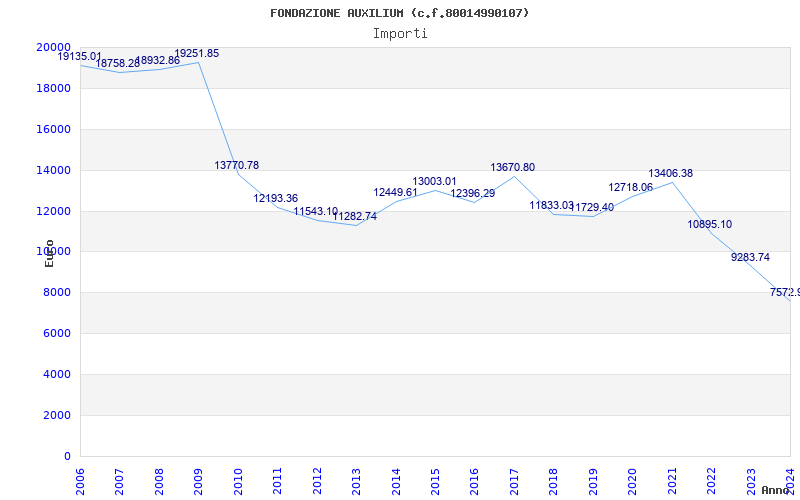Image resolution: width=800 pixels, height=500 pixels.
Task: Click the y-axis tick 6000
Action: click(57, 334)
